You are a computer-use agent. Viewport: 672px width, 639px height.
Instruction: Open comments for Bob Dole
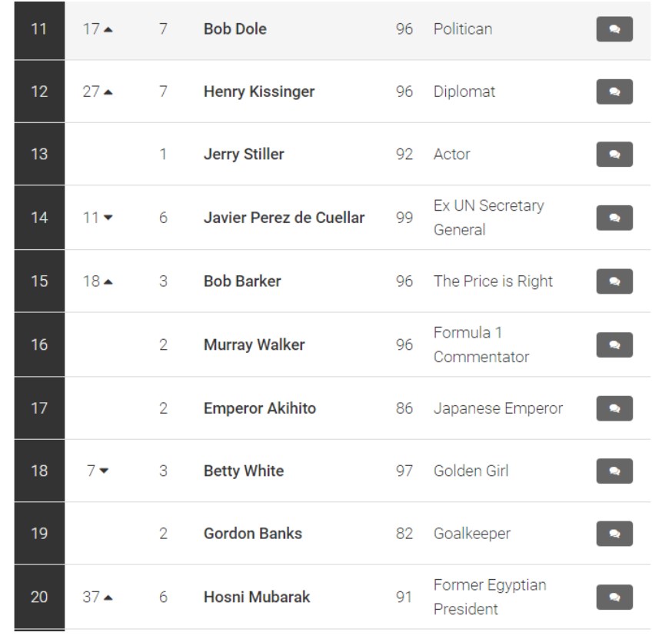coord(614,29)
